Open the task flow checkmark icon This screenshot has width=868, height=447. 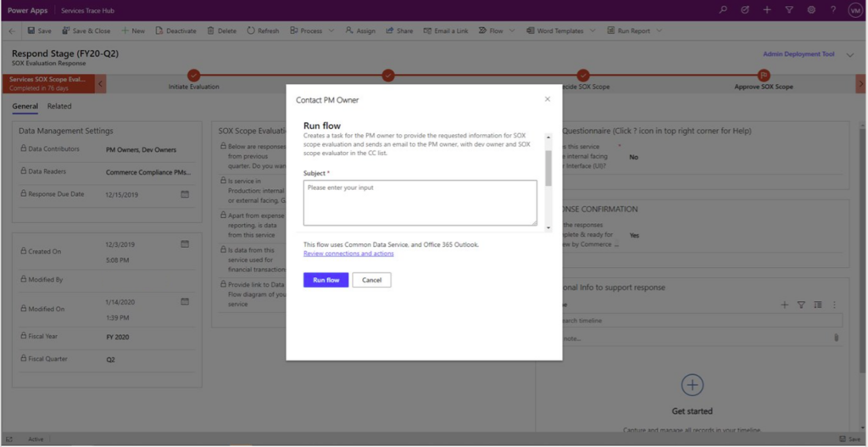744,10
